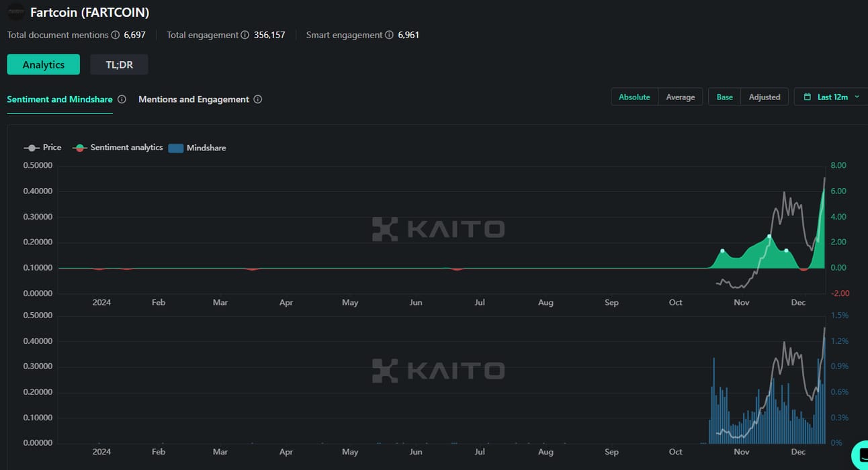Select Average display mode
The image size is (868, 470).
pyautogui.click(x=681, y=97)
